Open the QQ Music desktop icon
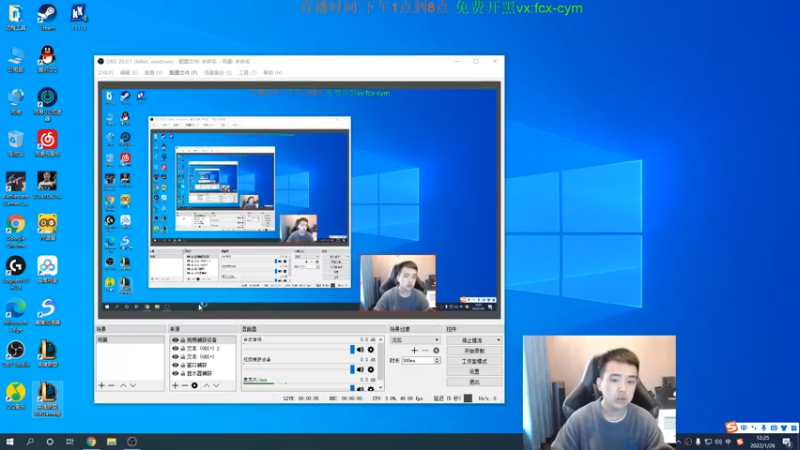800x450 pixels. (16, 396)
